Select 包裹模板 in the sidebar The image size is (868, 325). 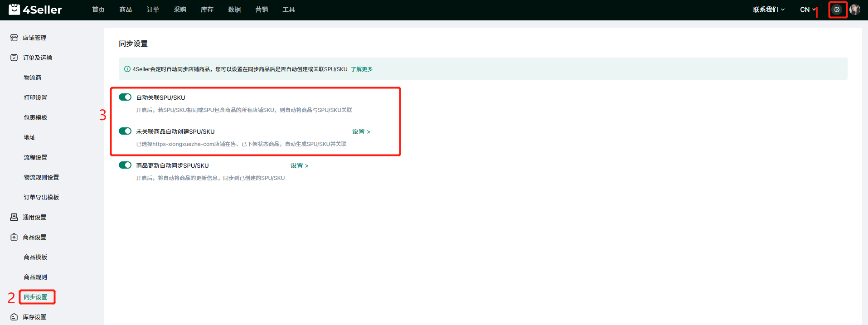point(35,117)
